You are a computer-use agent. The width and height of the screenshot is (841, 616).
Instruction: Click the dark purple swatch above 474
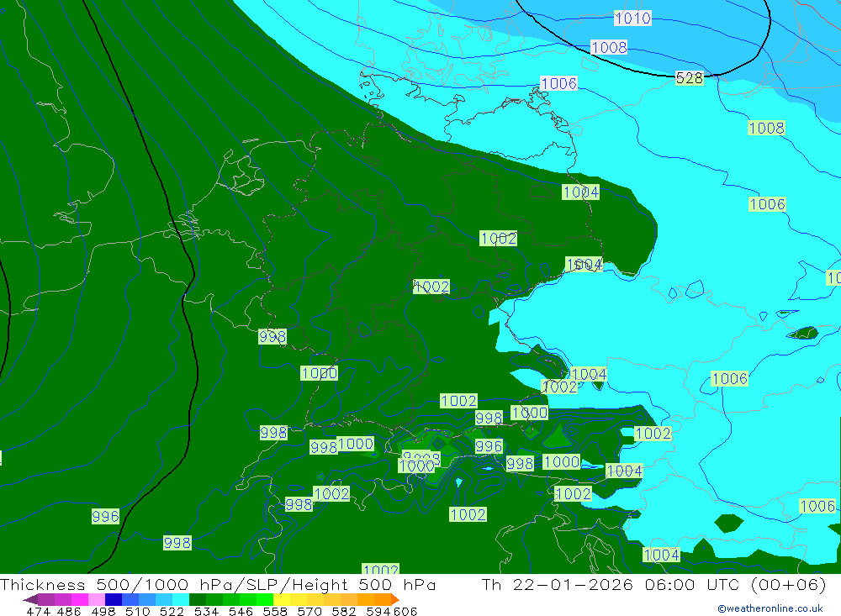[30, 599]
